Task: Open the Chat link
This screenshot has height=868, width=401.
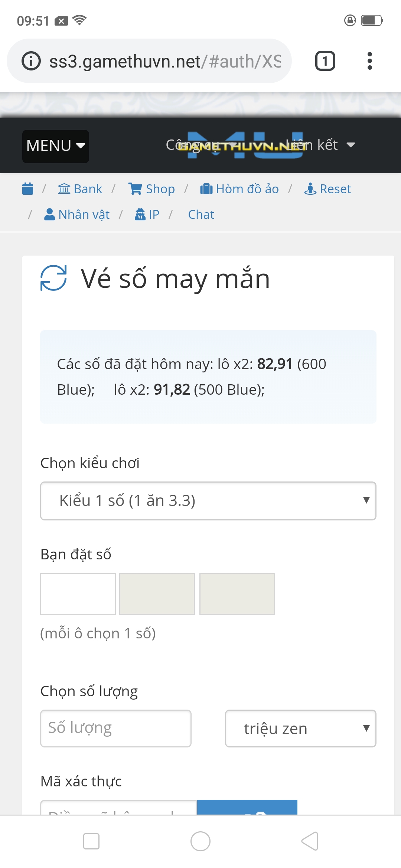Action: (201, 214)
